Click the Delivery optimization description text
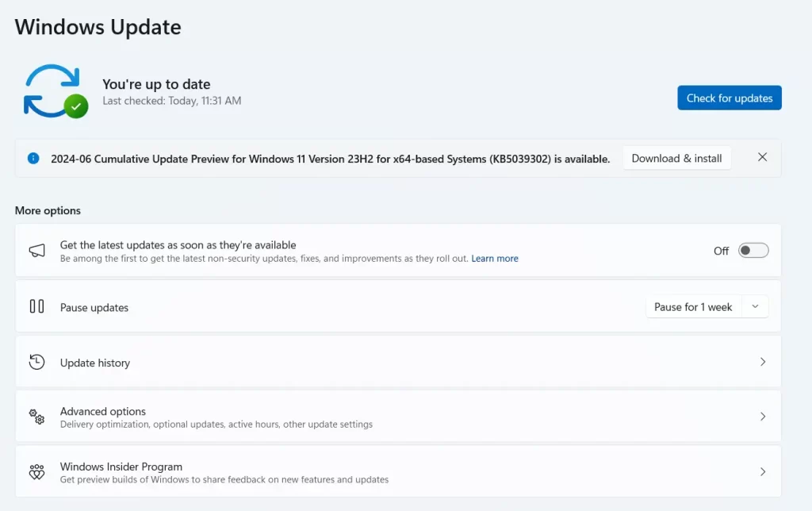Screen dimensions: 812x511 pos(216,424)
